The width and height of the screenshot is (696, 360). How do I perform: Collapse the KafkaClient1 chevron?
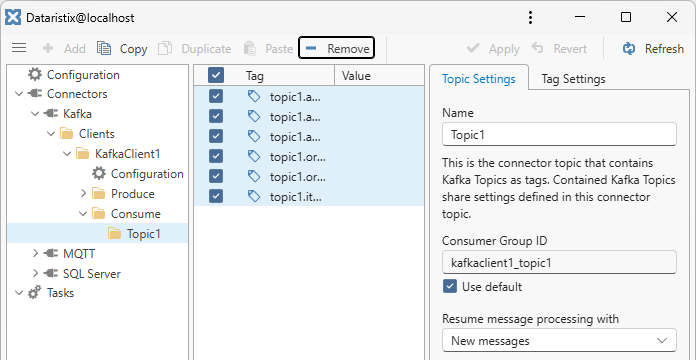coord(67,154)
